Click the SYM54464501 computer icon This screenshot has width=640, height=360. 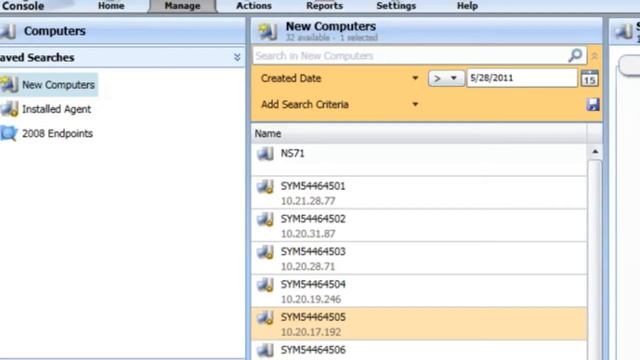click(265, 187)
